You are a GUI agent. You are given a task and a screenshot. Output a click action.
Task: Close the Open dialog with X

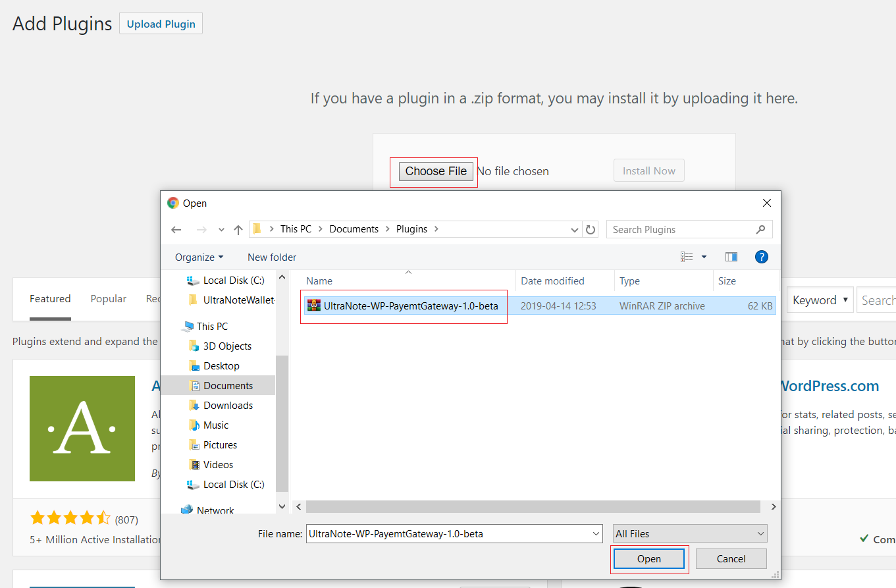tap(766, 203)
